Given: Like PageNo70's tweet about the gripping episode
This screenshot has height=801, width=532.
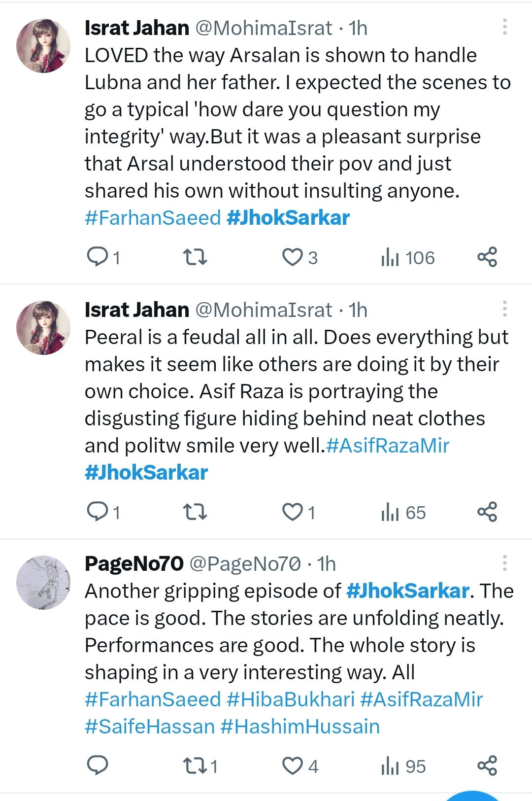Looking at the screenshot, I should 295,766.
